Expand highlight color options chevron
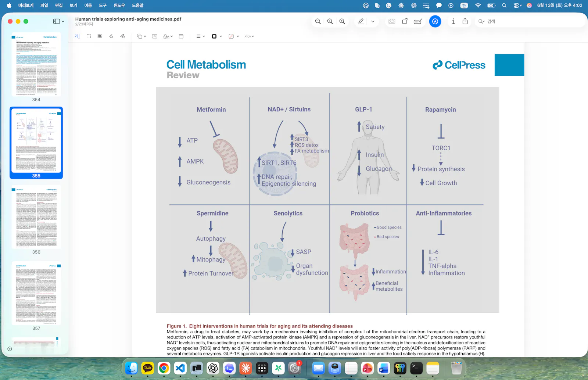Image resolution: width=588 pixels, height=380 pixels. pos(373,21)
